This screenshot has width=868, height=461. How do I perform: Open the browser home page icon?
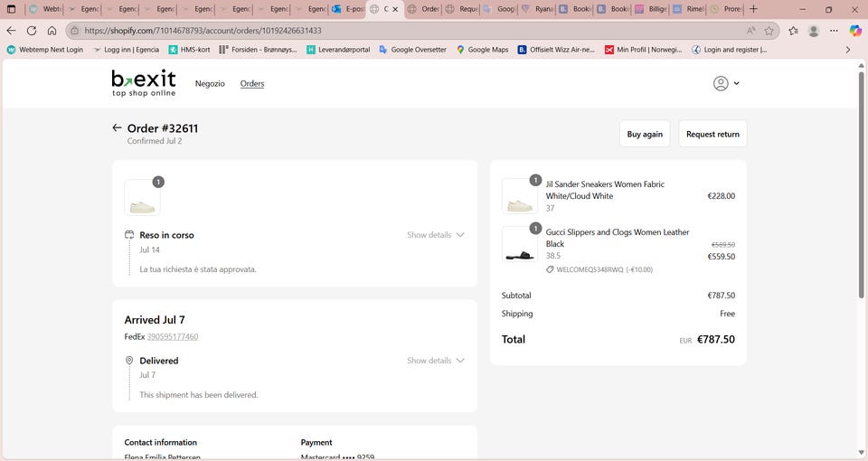pos(52,31)
